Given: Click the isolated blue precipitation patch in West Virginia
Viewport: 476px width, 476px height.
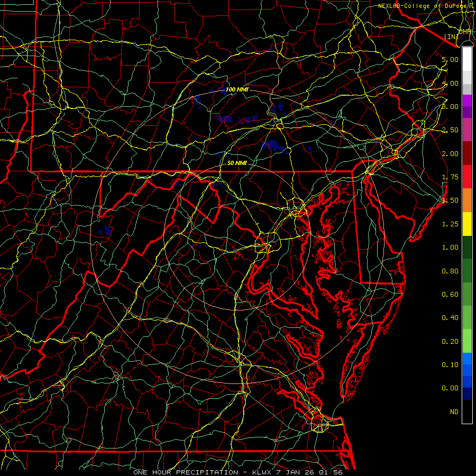Looking at the screenshot, I should pos(105,230).
